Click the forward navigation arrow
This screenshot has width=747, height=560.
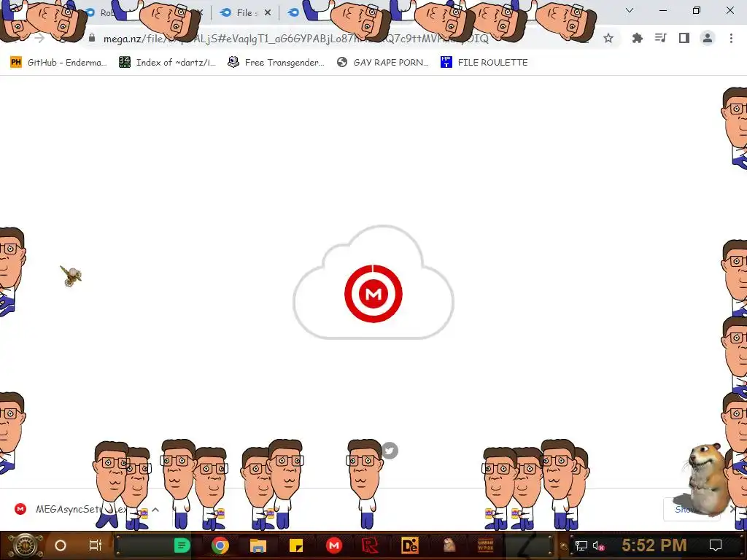[39, 38]
